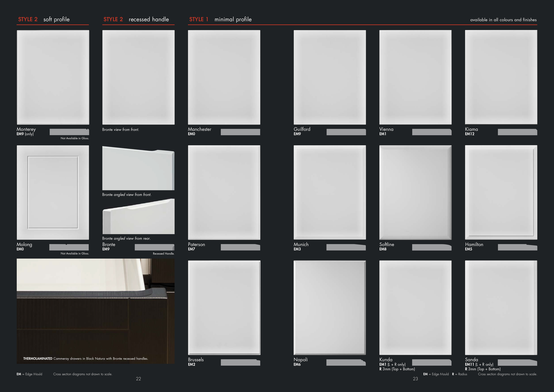This screenshot has width=554, height=392.
Task: Click the Brussels edge profile diagram
Action: click(x=240, y=362)
